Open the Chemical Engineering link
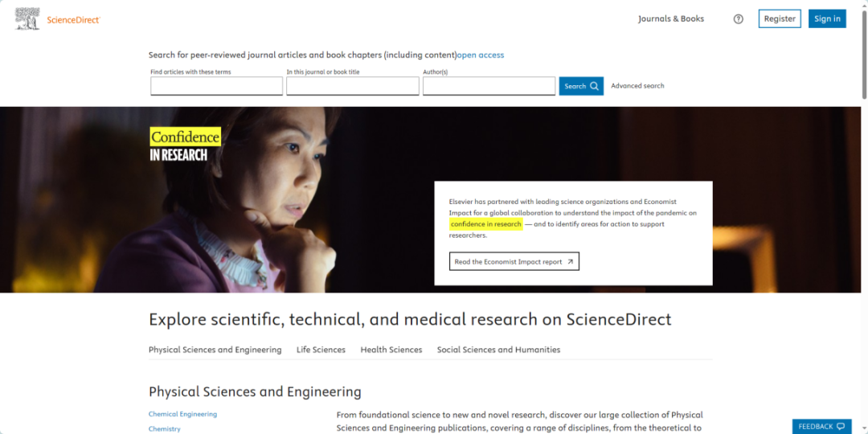 pos(182,414)
